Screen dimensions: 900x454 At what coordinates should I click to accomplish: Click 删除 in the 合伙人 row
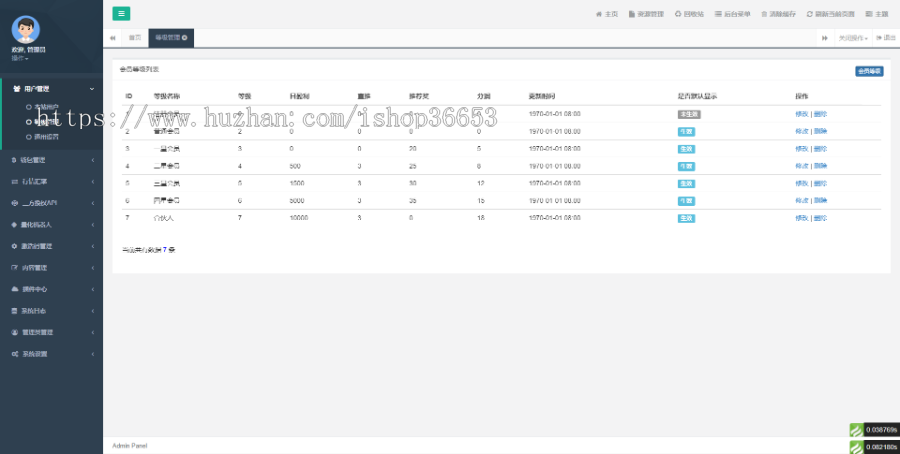(x=820, y=218)
